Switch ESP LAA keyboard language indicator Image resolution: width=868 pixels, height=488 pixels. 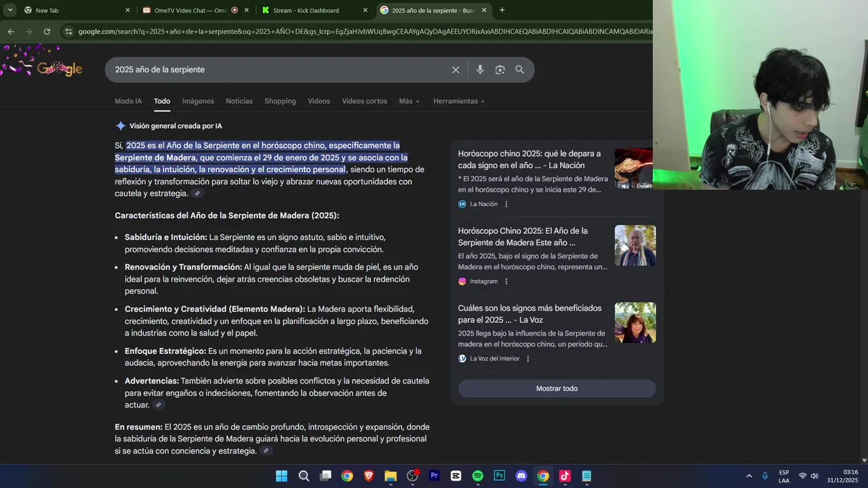pyautogui.click(x=784, y=476)
